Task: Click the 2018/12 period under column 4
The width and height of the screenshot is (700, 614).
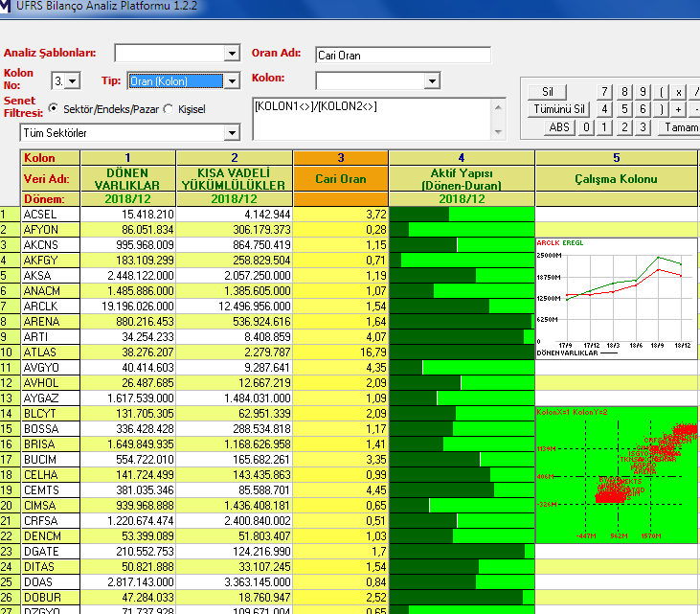Action: point(462,199)
